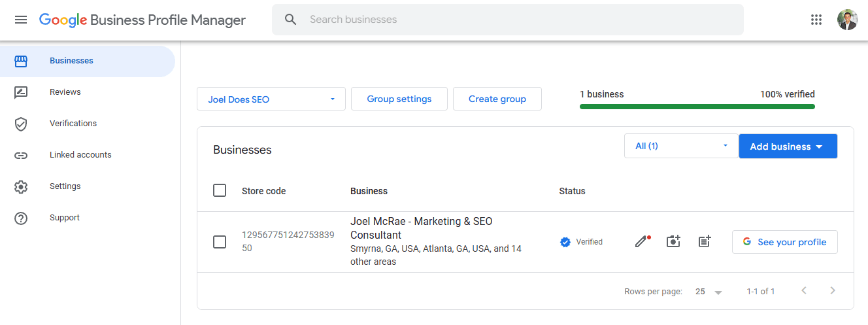Add photo using the camera icon
Screen dimensions: 868x325
click(x=673, y=241)
